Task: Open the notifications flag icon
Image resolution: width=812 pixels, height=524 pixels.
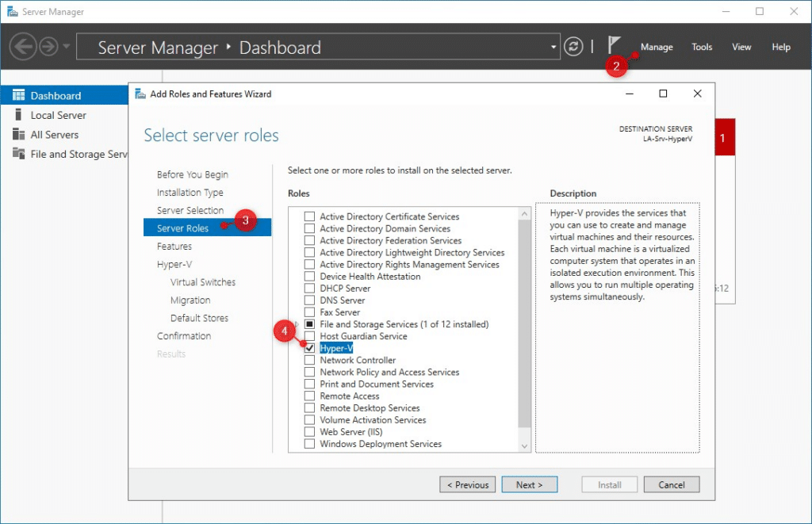Action: 614,44
